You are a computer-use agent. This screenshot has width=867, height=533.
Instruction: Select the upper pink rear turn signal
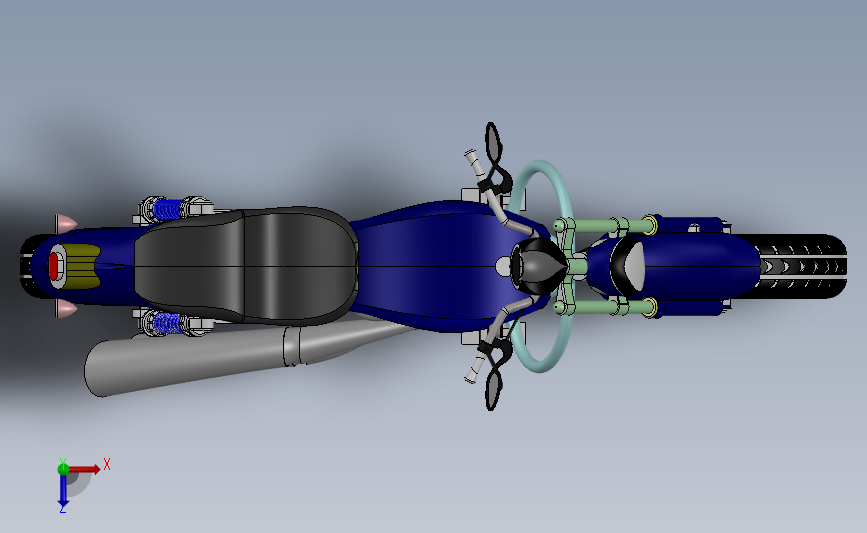66,223
